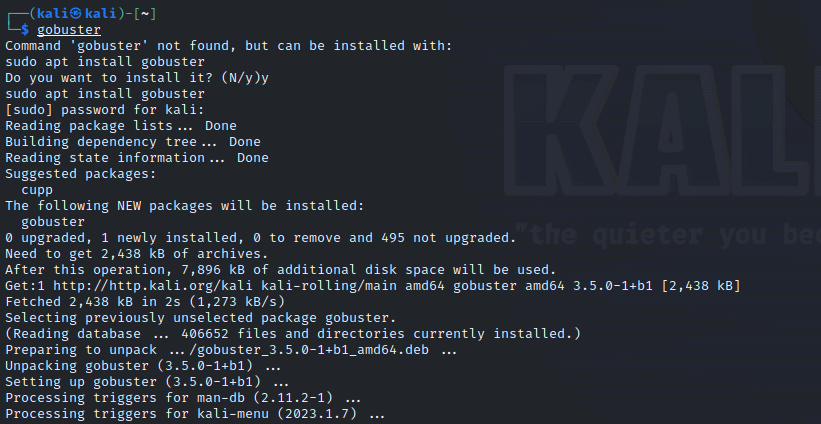The image size is (821, 424).
Task: Click the '[2,438 kB]' size in Get line
Action: [701, 286]
